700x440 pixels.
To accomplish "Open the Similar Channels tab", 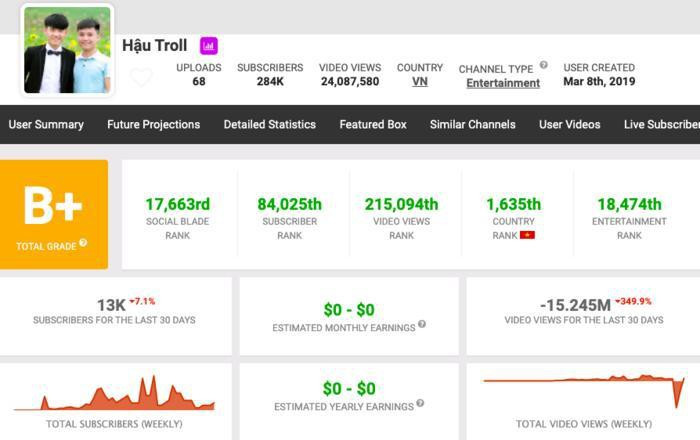I will coord(472,125).
